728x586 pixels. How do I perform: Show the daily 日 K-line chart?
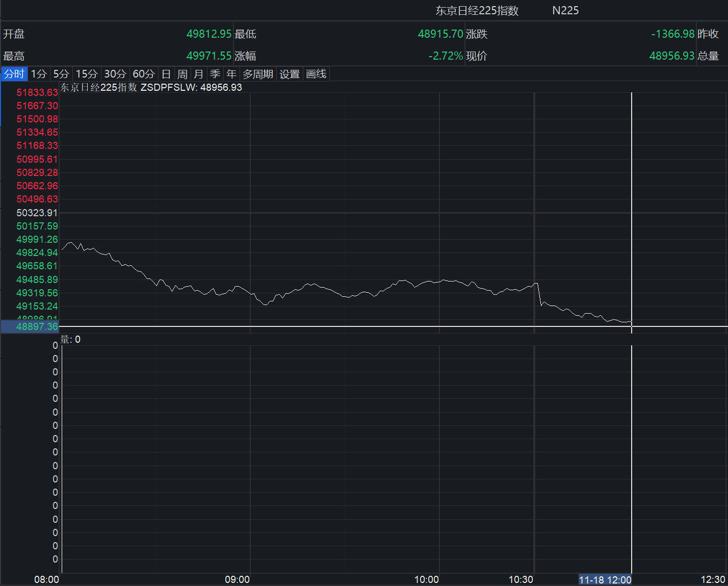pos(166,74)
